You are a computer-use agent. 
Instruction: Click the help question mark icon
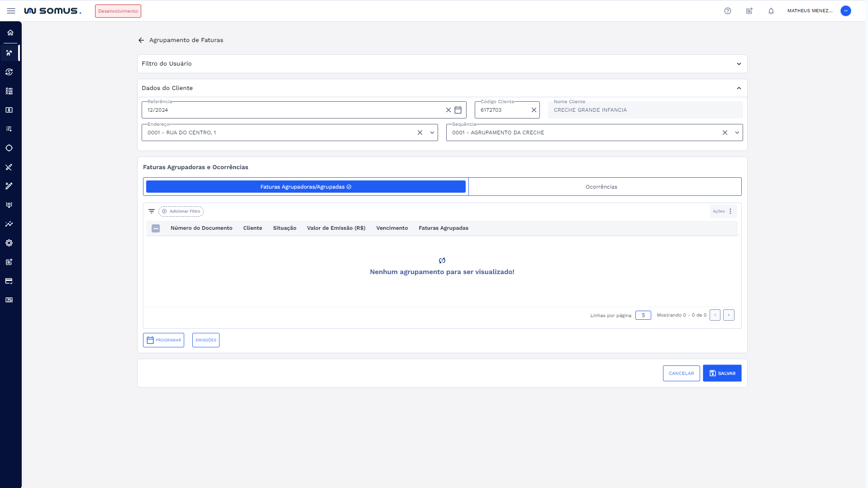pyautogui.click(x=727, y=11)
